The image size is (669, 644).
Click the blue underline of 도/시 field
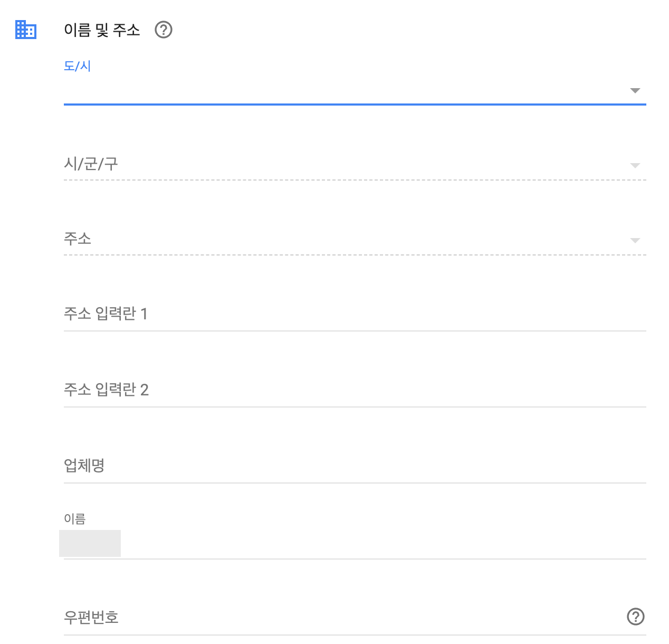355,105
